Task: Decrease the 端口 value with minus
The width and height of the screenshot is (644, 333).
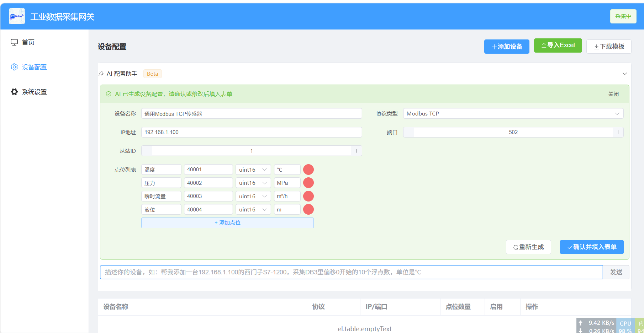Action: 408,132
